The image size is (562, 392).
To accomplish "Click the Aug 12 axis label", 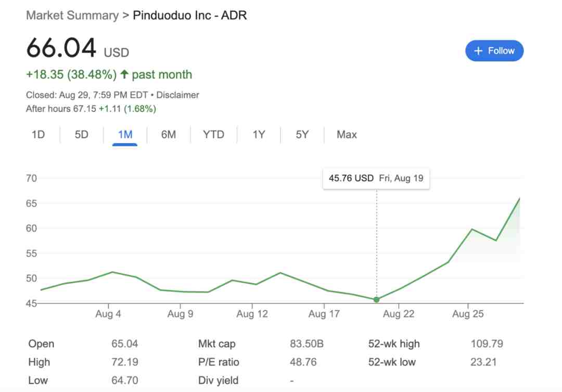I will point(252,314).
